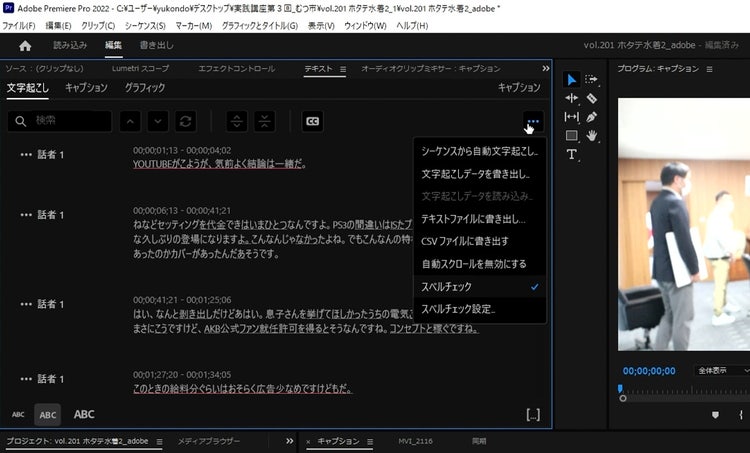The width and height of the screenshot is (750, 453).
Task: Open the シーケンス menu
Action: pos(145,25)
